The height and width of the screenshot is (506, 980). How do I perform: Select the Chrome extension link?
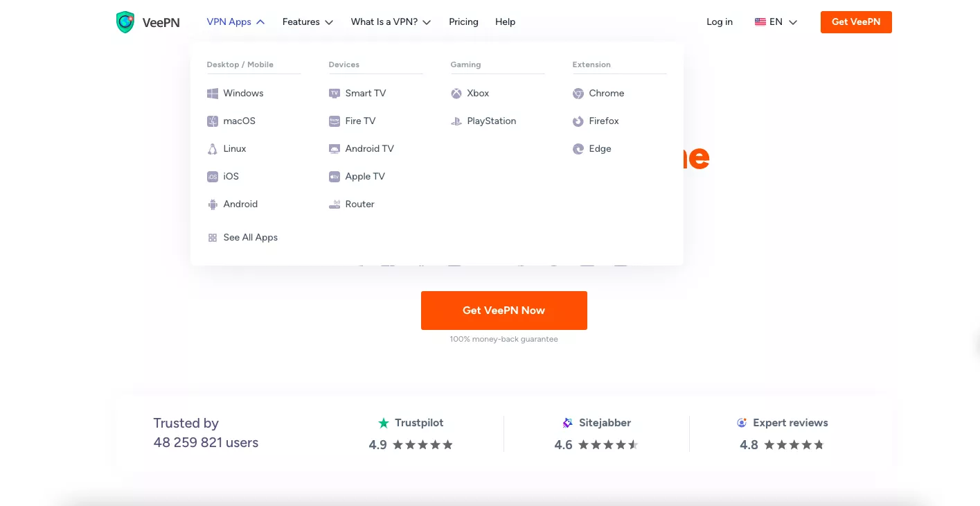point(607,94)
